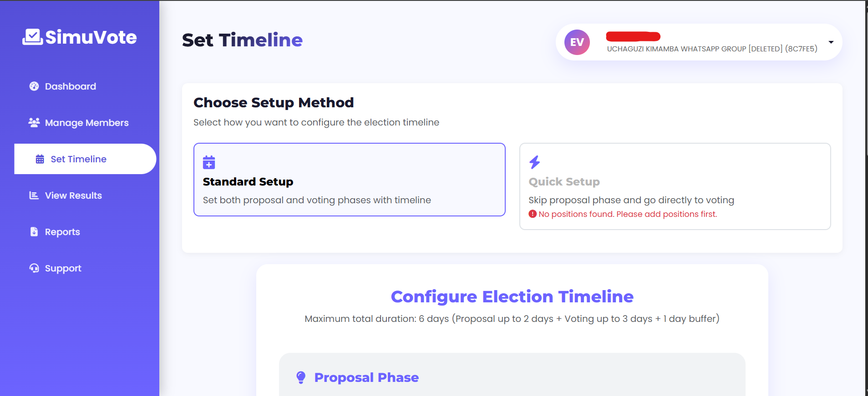Open the Support page
The width and height of the screenshot is (868, 396).
pyautogui.click(x=63, y=268)
